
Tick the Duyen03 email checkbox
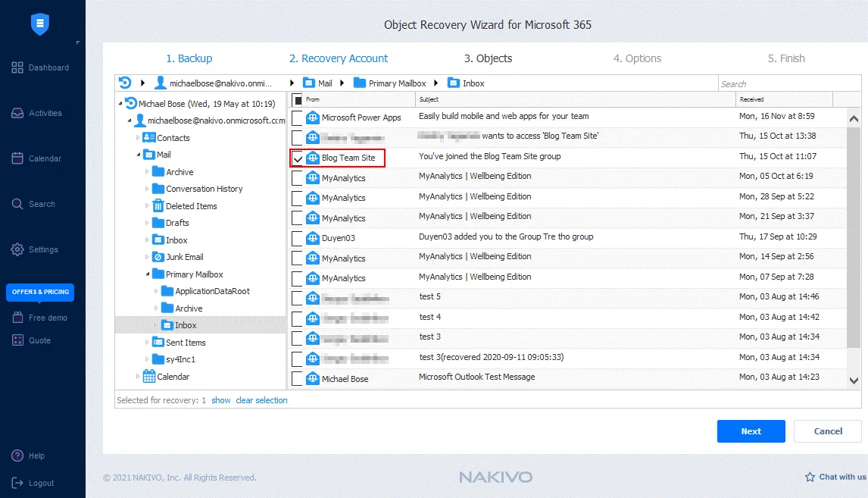pyautogui.click(x=297, y=238)
